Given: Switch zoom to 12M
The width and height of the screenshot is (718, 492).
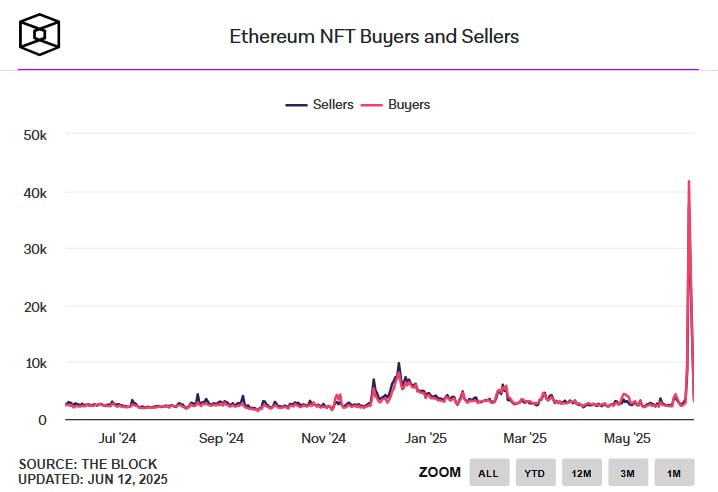Looking at the screenshot, I should [581, 472].
